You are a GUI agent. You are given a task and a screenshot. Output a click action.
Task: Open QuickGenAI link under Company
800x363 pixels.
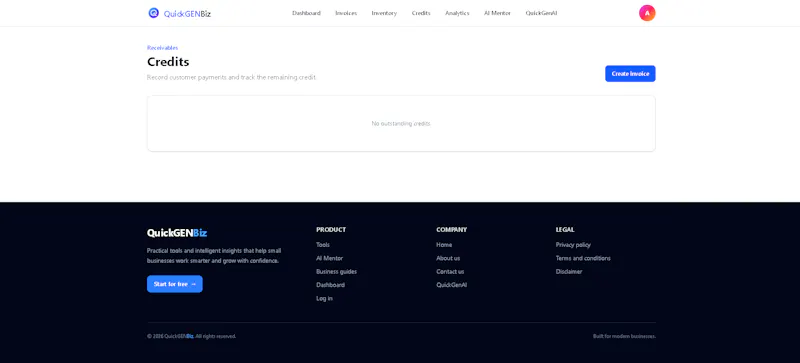point(452,285)
